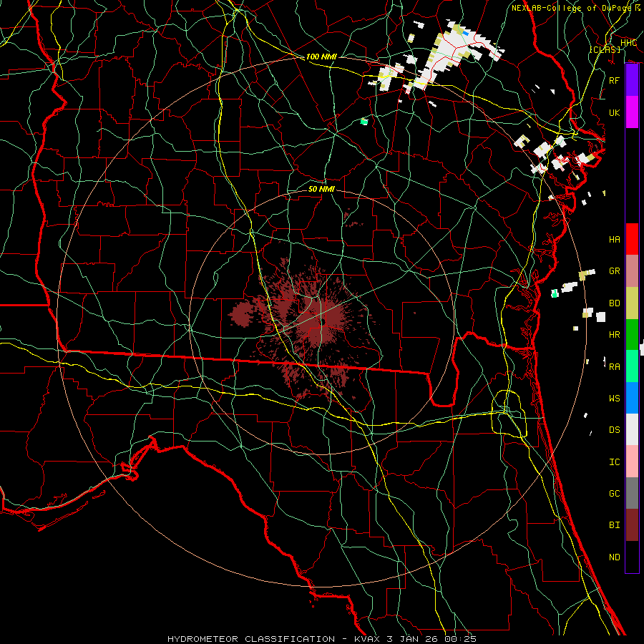Select the WS label text in legend
Screen dimensions: 644x644
pyautogui.click(x=615, y=398)
